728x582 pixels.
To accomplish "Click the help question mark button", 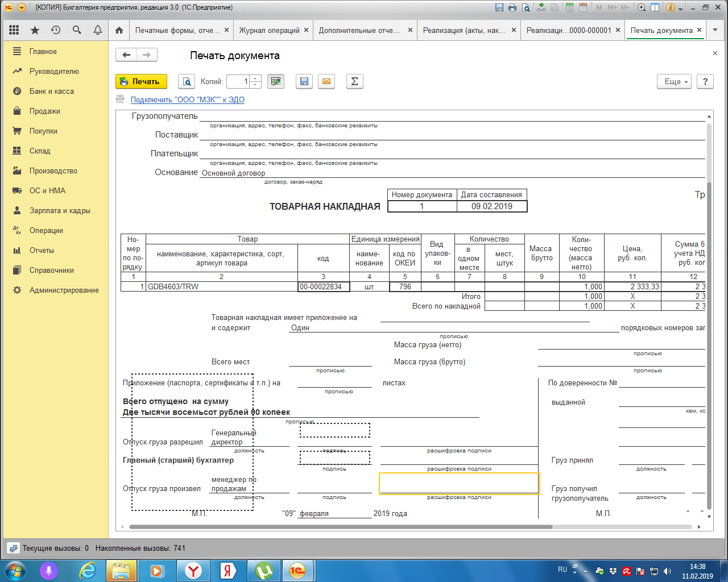I will [705, 81].
